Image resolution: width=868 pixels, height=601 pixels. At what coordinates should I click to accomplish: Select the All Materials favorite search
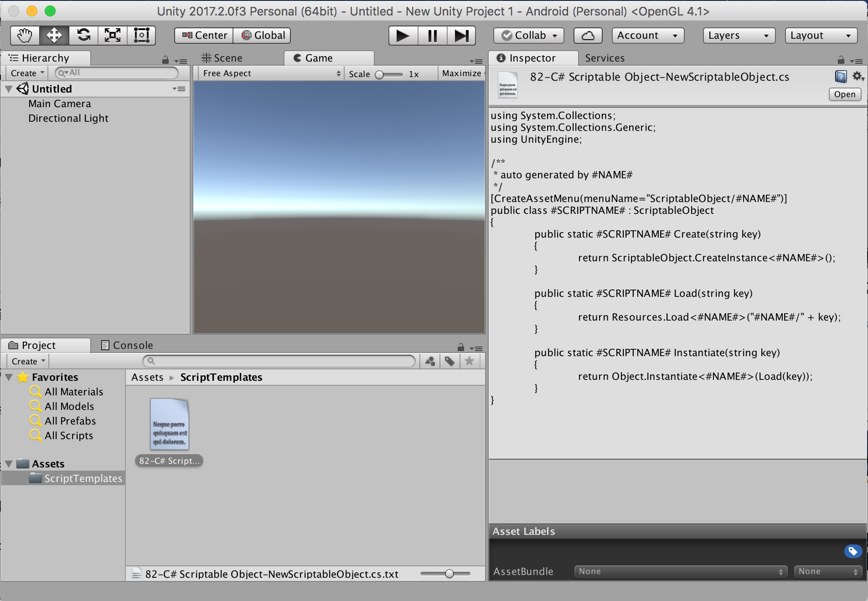(x=74, y=392)
